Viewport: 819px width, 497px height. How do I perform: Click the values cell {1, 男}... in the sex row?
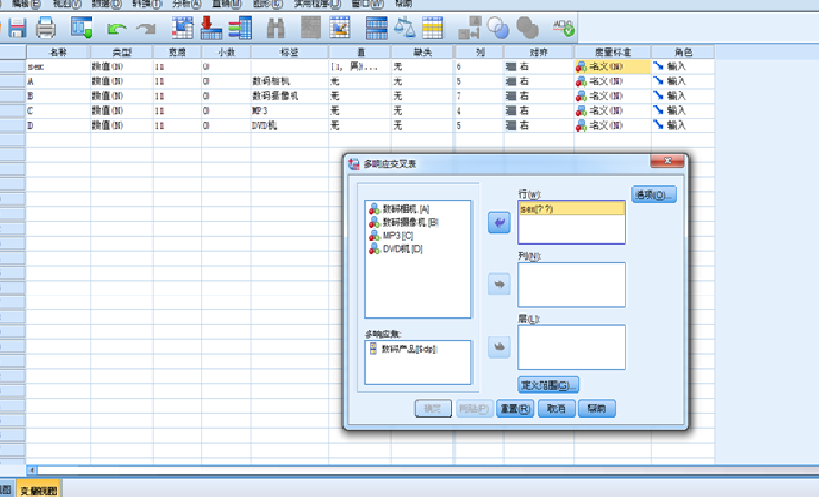coord(359,67)
